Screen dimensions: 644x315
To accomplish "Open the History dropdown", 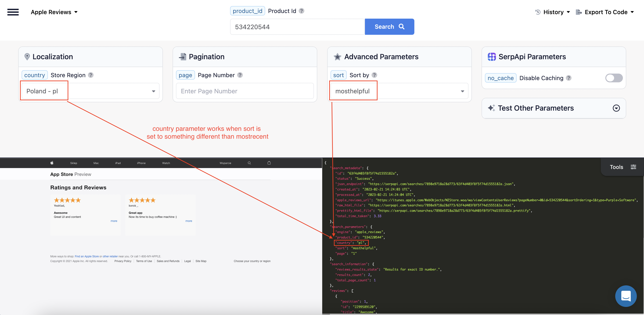I will point(553,12).
